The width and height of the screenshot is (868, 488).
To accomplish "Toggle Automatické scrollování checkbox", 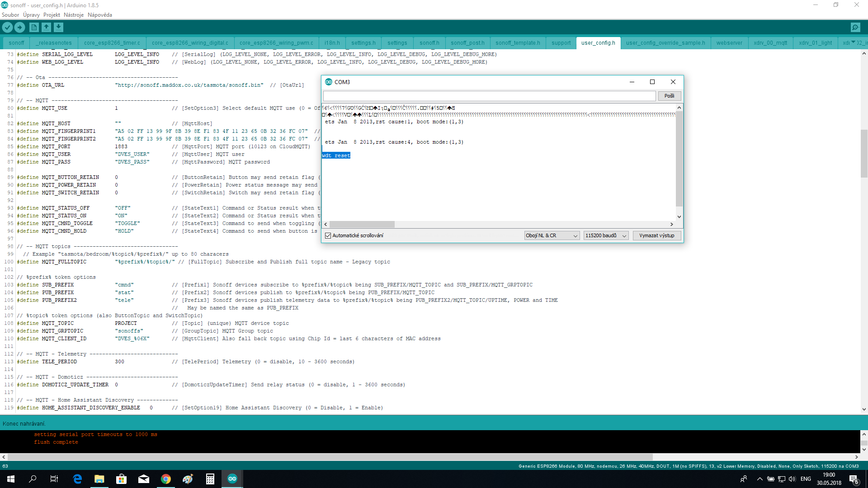I will (x=328, y=235).
